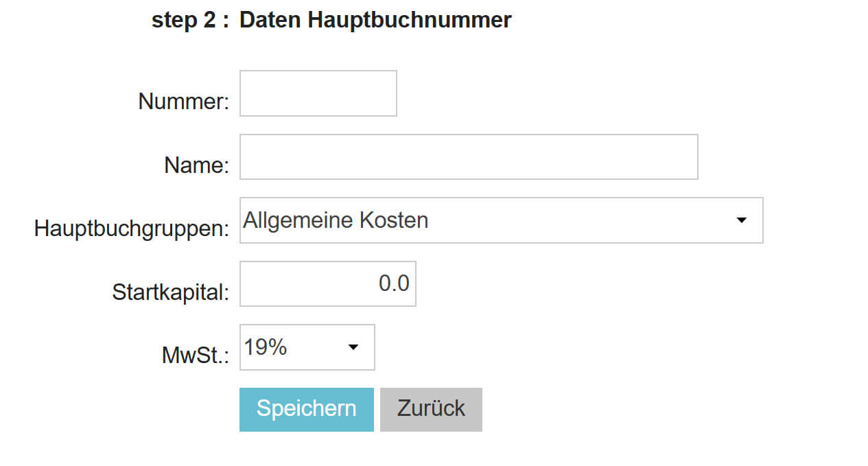Go back with the Zurück button

(x=431, y=409)
